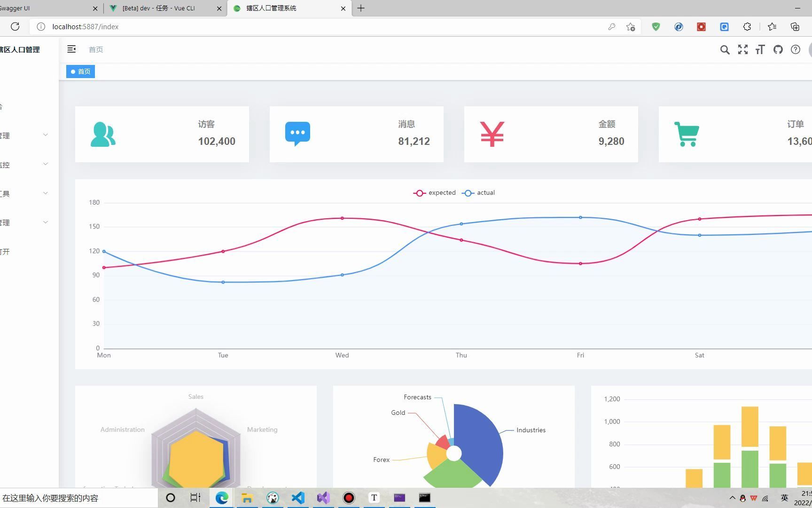The height and width of the screenshot is (508, 812).
Task: Open the password key icon in address bar
Action: click(x=611, y=27)
